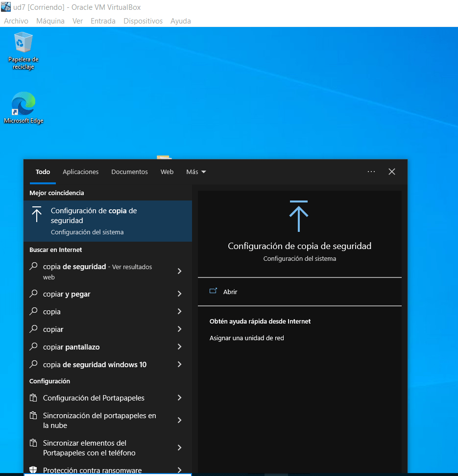Screen dimensions: 458x476
Task: Open the Dispositivos menu in VirtualBox
Action: point(143,21)
